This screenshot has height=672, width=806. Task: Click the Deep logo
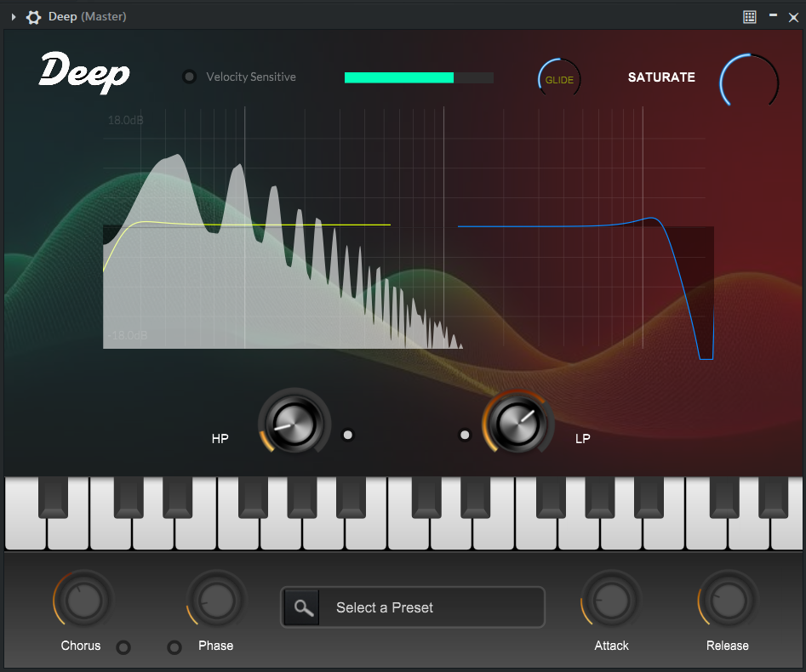point(84,75)
